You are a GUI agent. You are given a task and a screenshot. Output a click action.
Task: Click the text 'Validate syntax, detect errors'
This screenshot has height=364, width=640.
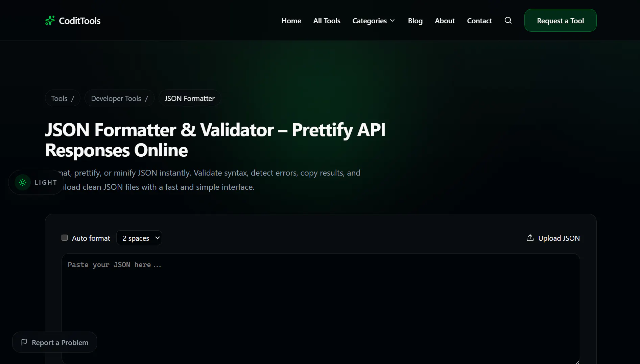pyautogui.click(x=246, y=173)
